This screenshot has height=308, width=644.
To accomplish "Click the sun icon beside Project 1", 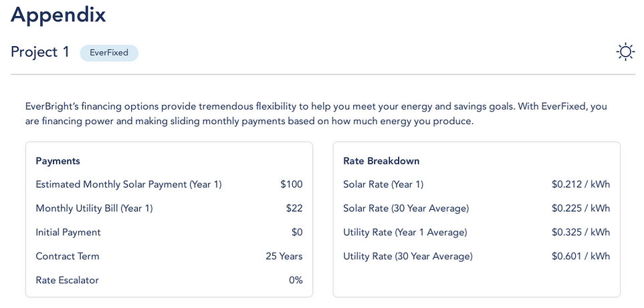I will [x=625, y=52].
